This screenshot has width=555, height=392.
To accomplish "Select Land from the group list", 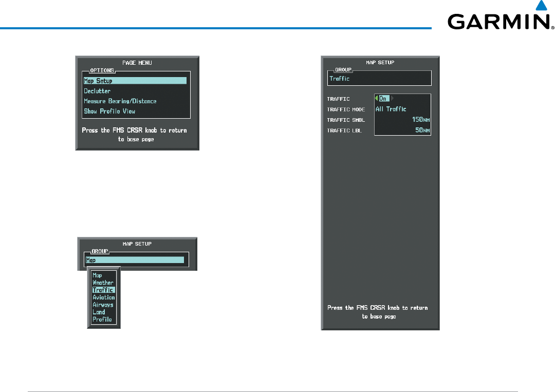I will [x=98, y=312].
